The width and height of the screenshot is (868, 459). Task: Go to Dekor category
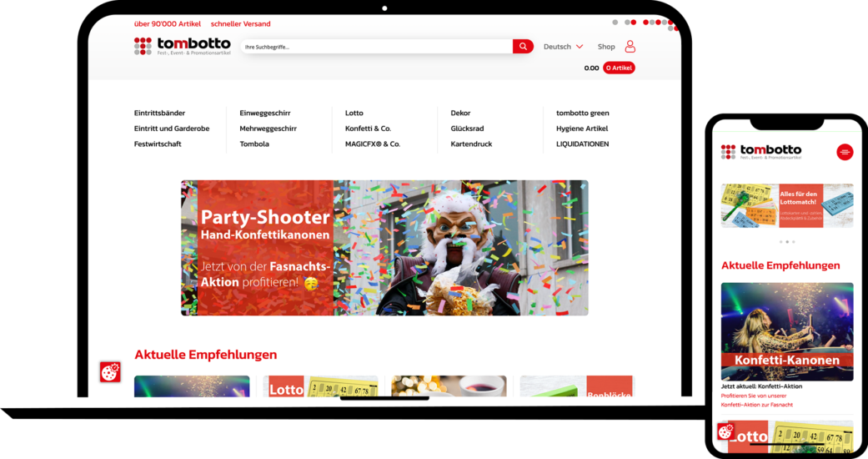pos(460,113)
